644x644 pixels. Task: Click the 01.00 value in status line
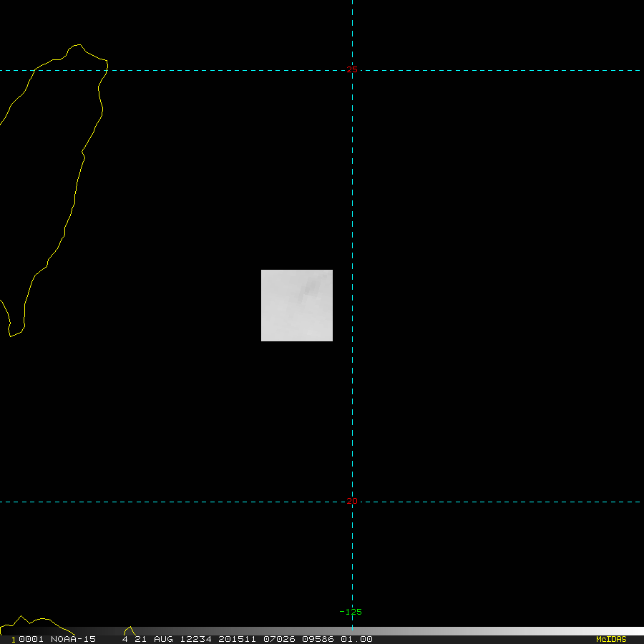coord(356,639)
